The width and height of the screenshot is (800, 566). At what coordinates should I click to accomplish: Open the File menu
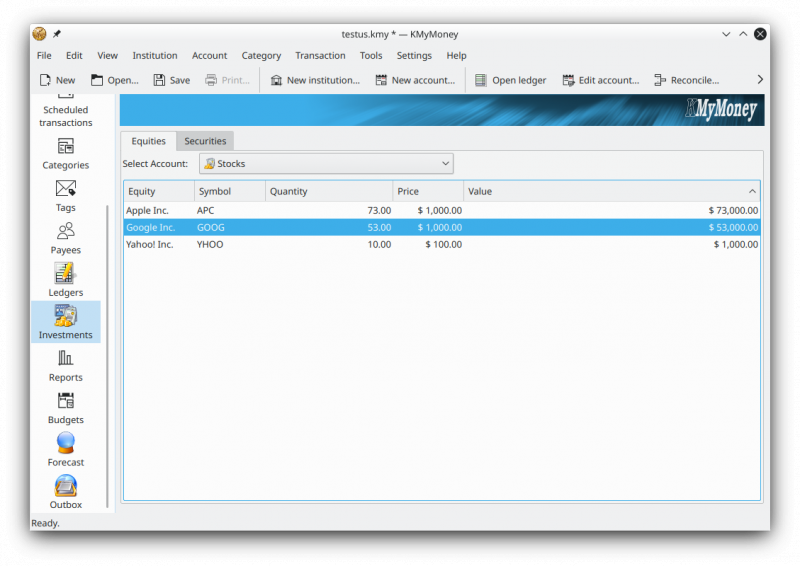coord(44,56)
